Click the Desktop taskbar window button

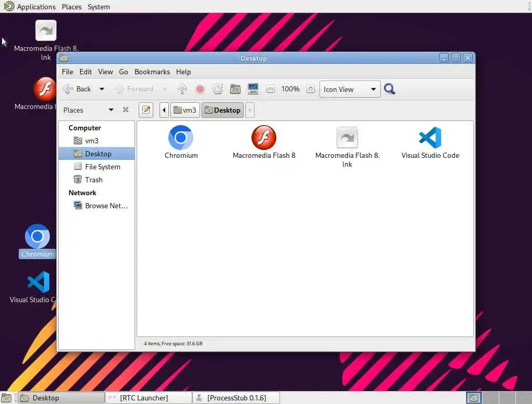pyautogui.click(x=61, y=398)
